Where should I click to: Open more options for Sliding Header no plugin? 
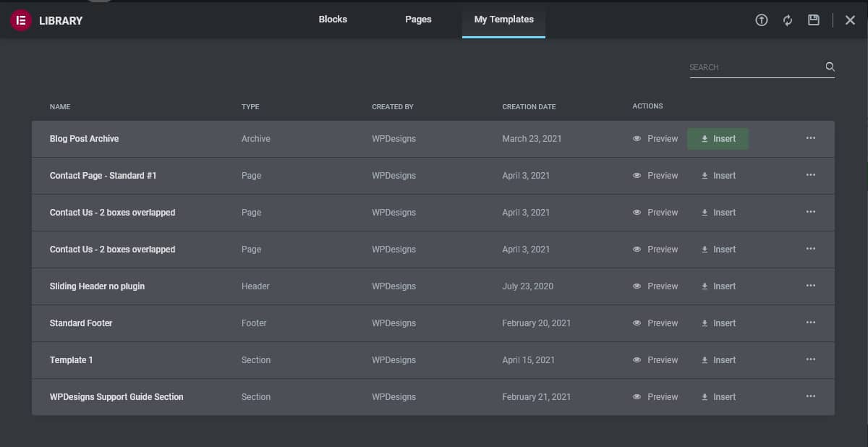coord(810,286)
